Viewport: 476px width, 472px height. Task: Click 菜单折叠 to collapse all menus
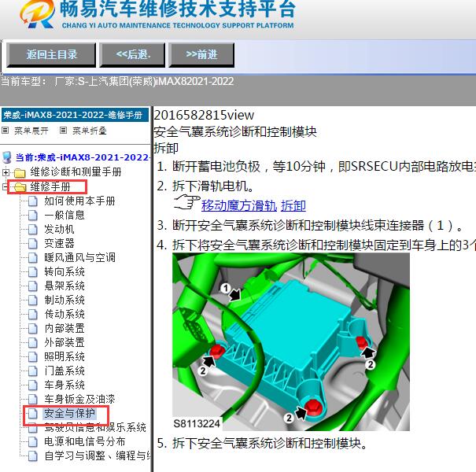point(90,131)
